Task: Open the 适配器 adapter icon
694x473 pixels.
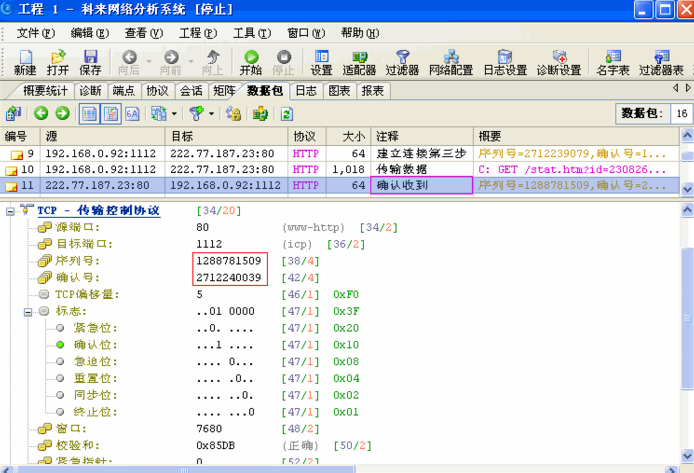Action: tap(359, 62)
